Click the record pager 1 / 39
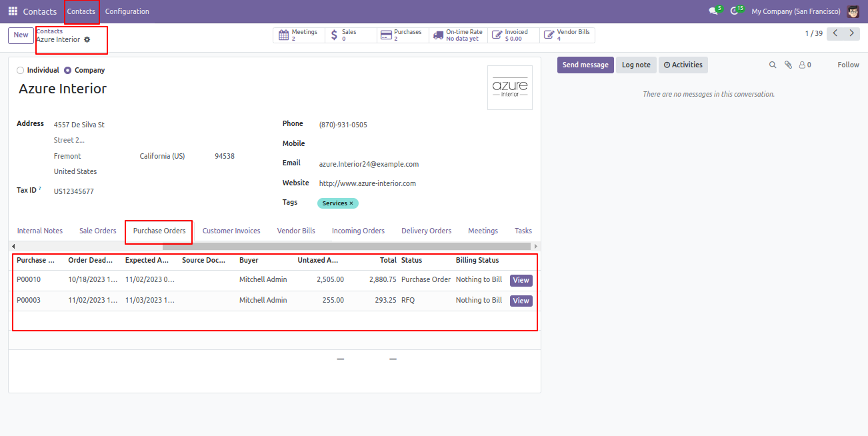 click(x=814, y=33)
